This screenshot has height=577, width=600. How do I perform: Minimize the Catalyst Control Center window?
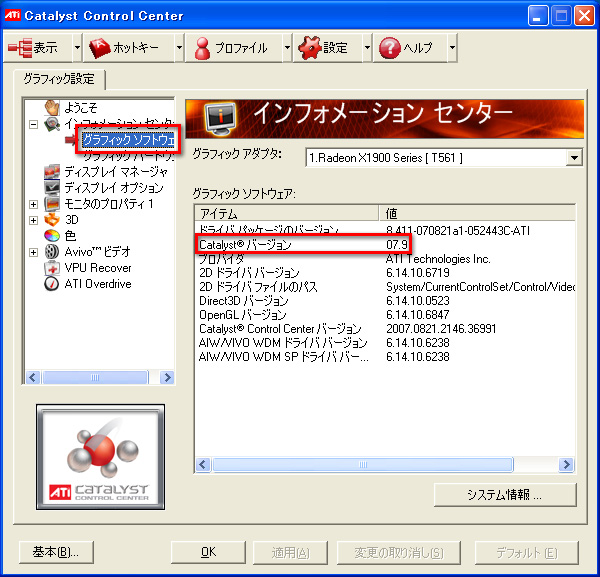click(538, 16)
